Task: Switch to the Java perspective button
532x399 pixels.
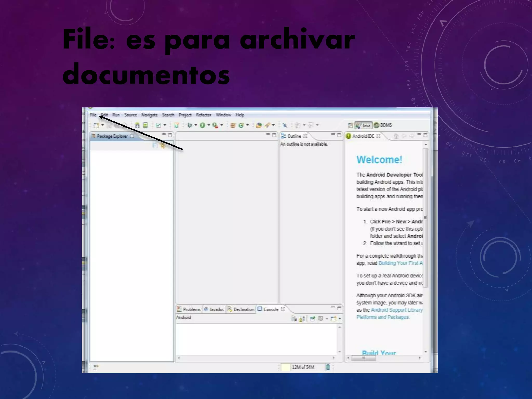Action: [363, 125]
